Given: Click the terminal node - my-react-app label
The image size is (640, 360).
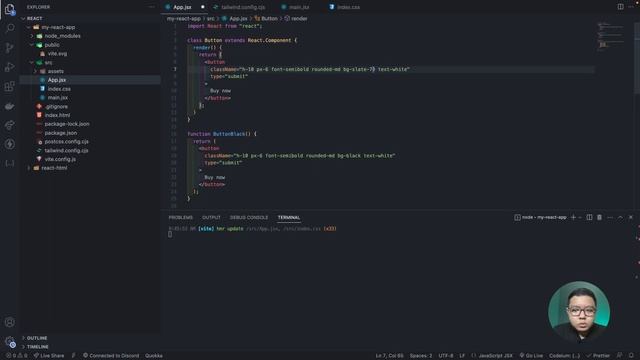Looking at the screenshot, I should point(540,217).
